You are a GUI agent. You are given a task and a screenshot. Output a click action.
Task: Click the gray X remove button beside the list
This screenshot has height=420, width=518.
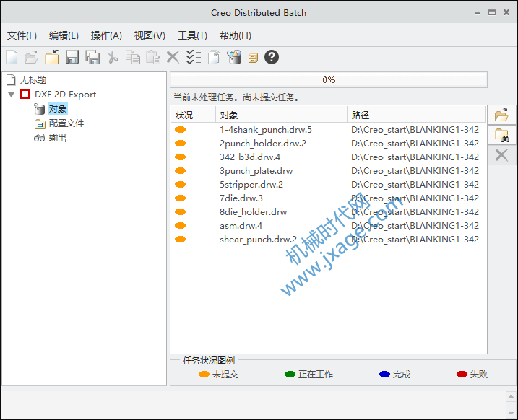tap(502, 154)
